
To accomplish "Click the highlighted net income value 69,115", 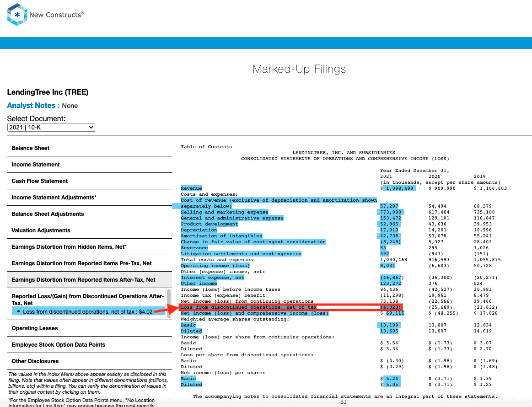I will [x=395, y=313].
